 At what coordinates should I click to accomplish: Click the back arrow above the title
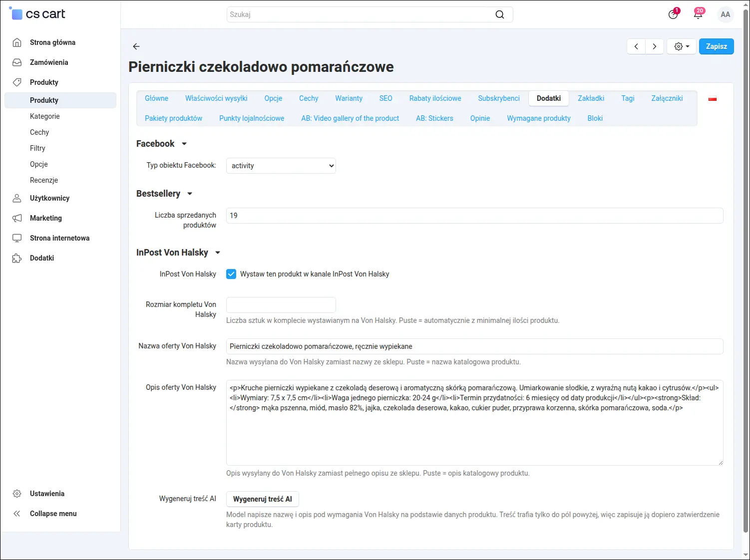point(136,46)
